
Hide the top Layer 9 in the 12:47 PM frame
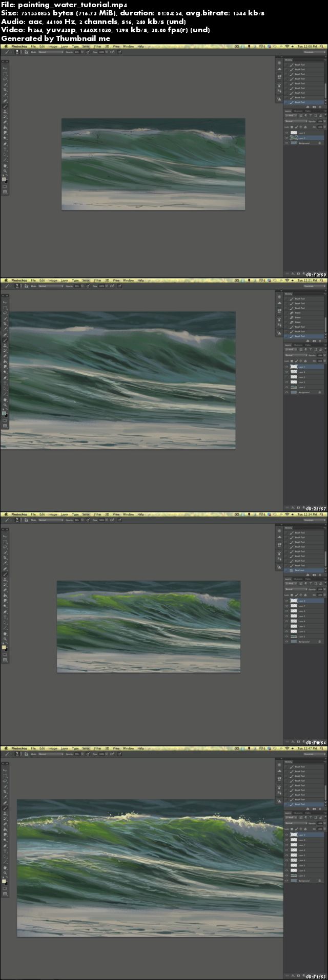point(286,835)
